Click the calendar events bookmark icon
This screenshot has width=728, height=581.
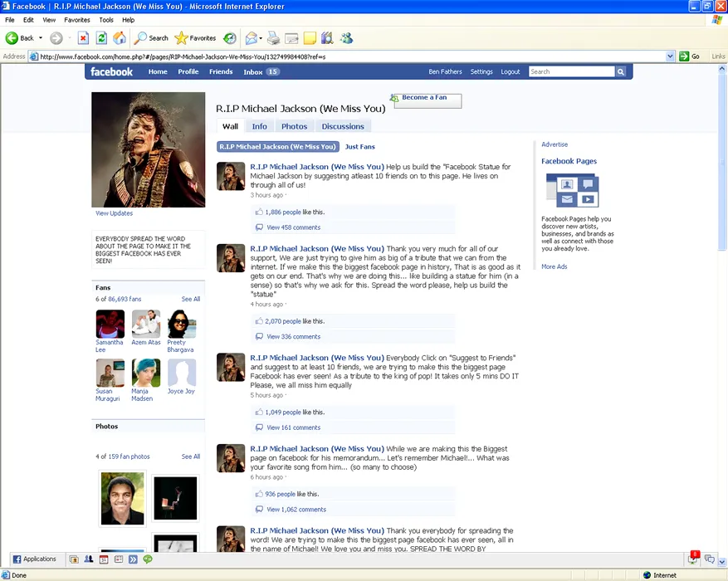point(104,559)
